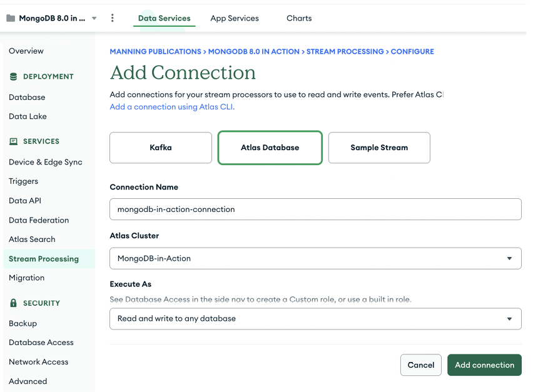Click the Connection Name input field

click(x=316, y=209)
